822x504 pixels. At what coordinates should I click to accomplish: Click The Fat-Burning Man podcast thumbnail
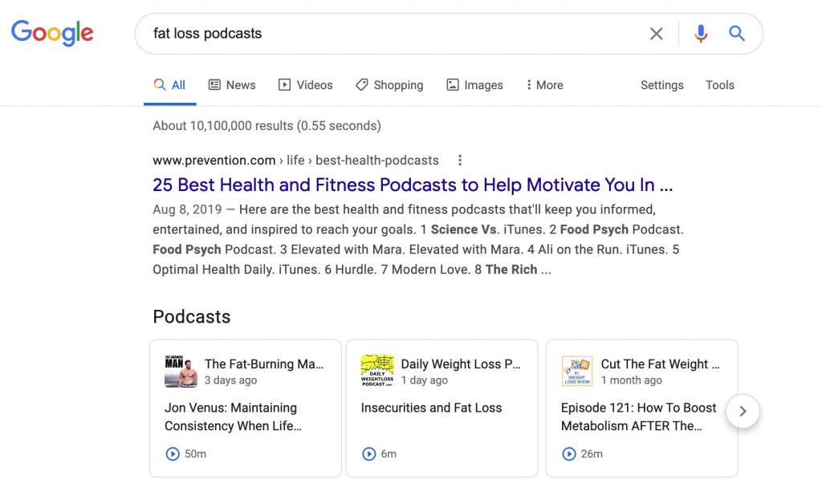(x=181, y=372)
